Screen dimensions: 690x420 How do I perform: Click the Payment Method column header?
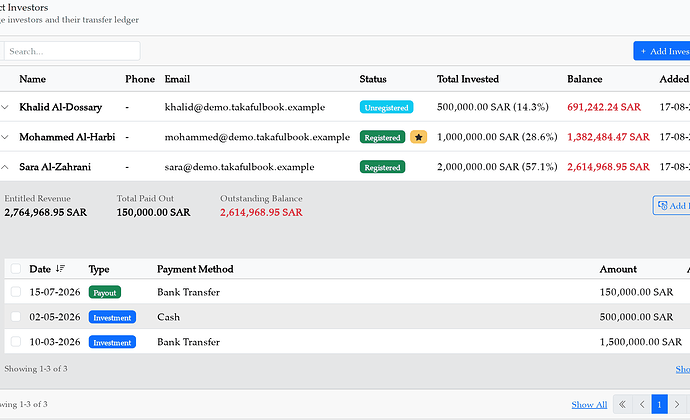tap(195, 269)
